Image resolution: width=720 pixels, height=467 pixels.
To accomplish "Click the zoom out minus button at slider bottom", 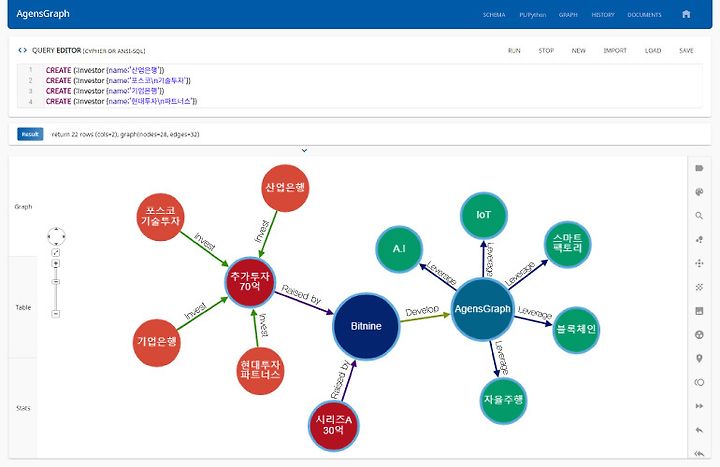I will (x=56, y=314).
